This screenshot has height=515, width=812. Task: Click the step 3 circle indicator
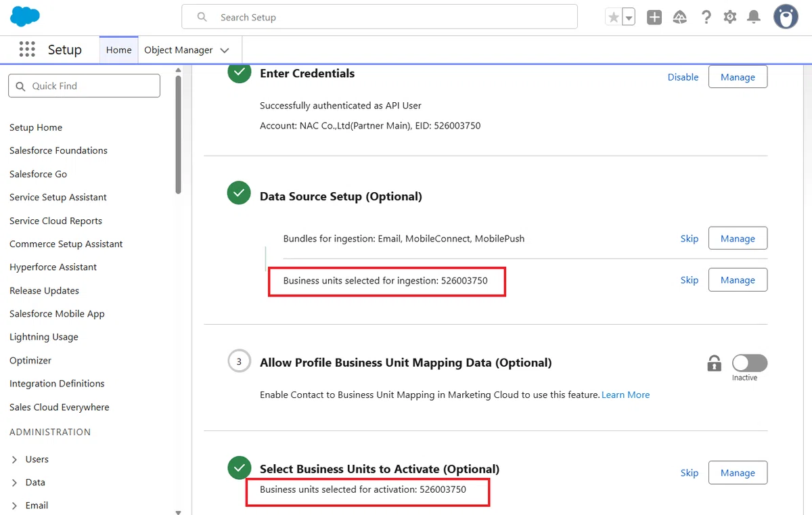tap(239, 362)
